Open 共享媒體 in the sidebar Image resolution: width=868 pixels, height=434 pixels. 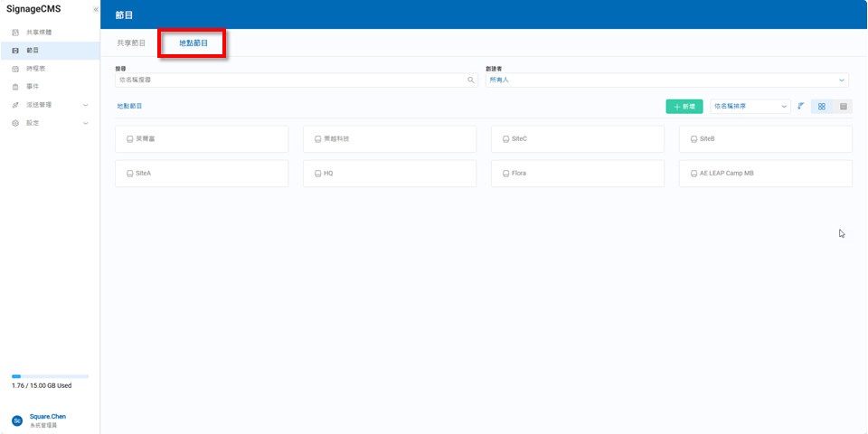(x=38, y=33)
